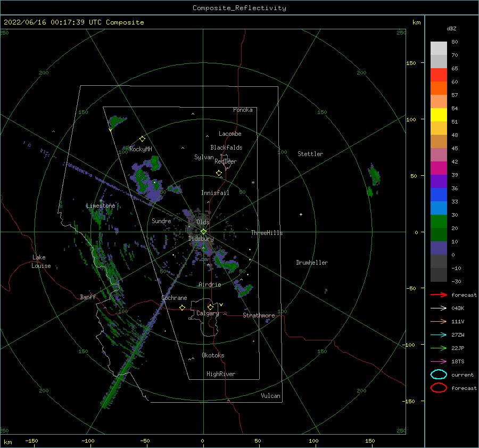Click the dBZ legend heading

(451, 28)
